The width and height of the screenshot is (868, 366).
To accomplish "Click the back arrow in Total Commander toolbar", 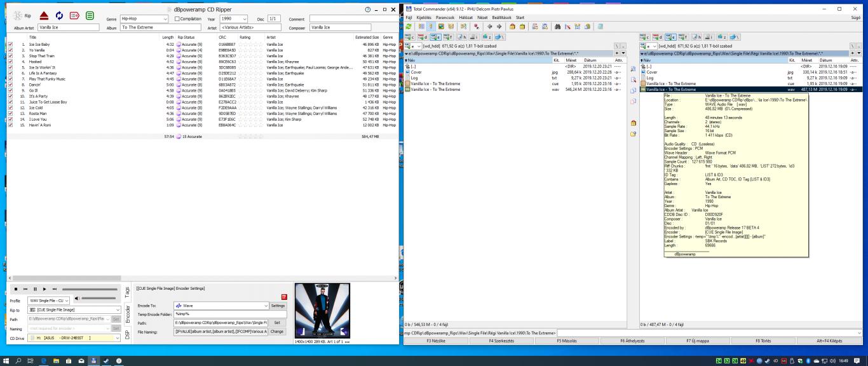I will (489, 27).
